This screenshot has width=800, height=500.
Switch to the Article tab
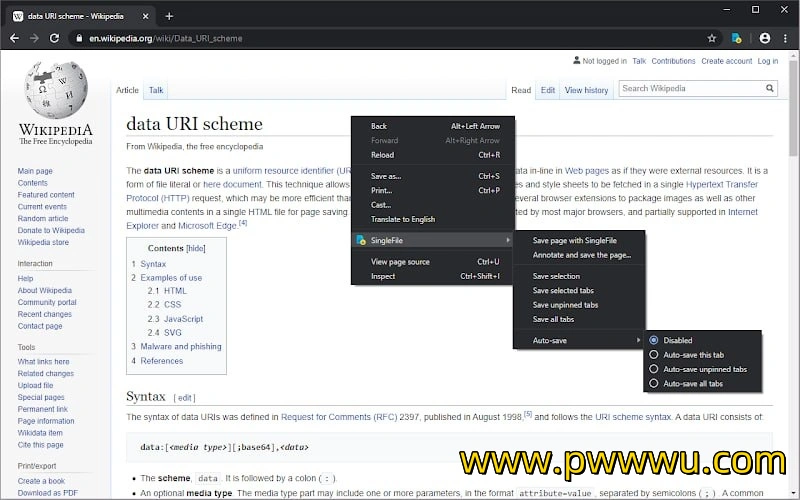pos(127,90)
